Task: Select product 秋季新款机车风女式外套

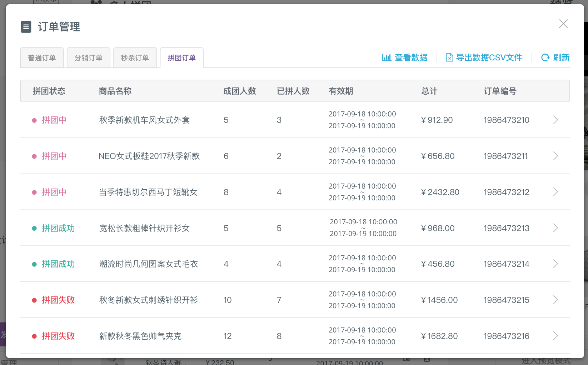Action: point(144,120)
